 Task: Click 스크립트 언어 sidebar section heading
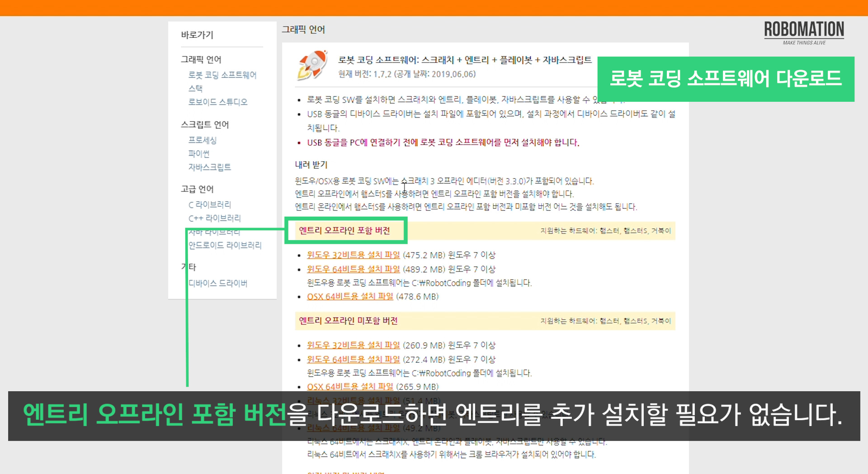click(x=205, y=125)
